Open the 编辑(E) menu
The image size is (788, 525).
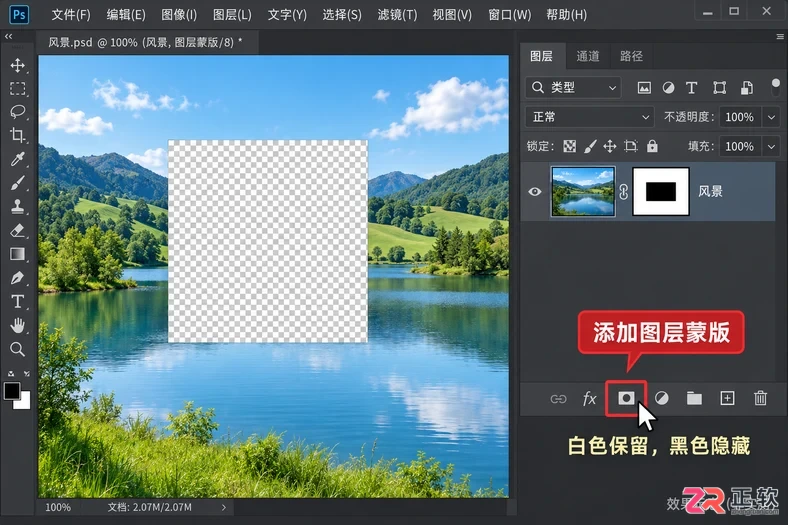(x=126, y=15)
